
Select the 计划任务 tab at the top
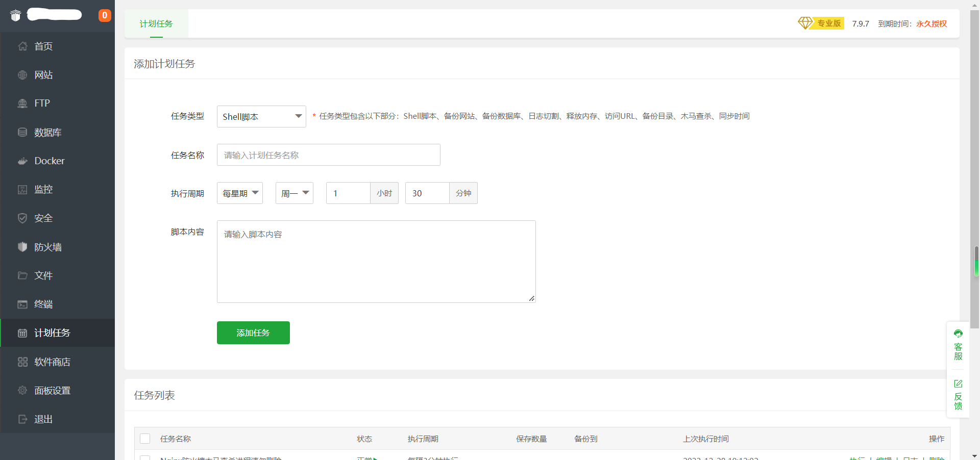point(156,24)
